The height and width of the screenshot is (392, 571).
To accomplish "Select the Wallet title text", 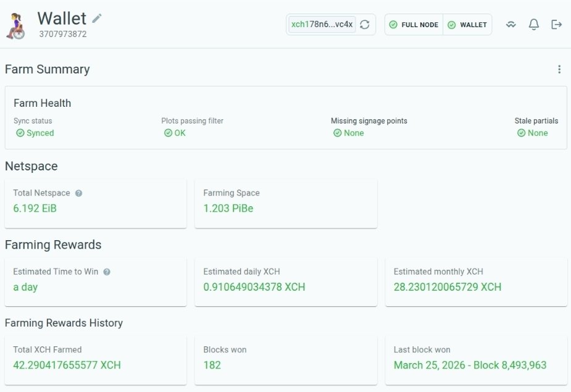I will click(62, 19).
